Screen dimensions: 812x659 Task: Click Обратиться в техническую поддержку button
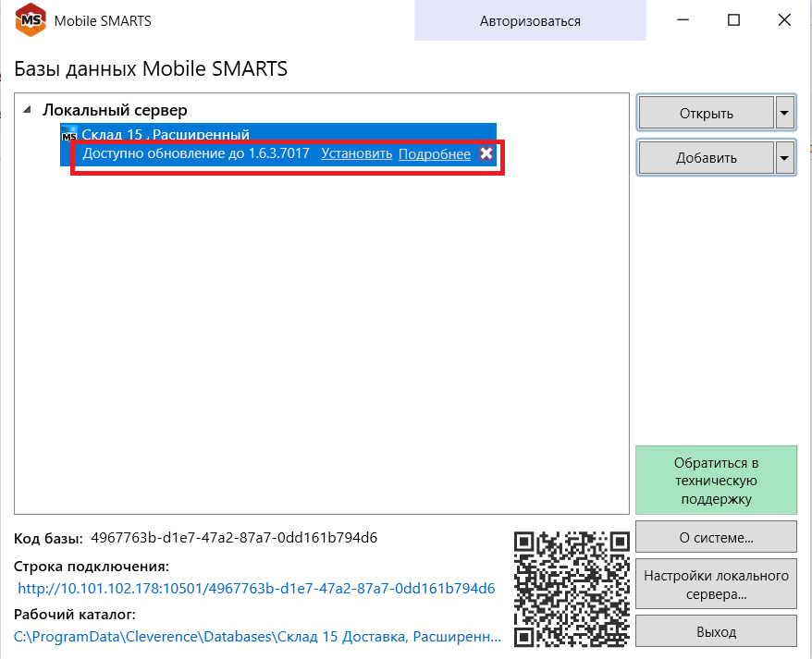point(716,480)
